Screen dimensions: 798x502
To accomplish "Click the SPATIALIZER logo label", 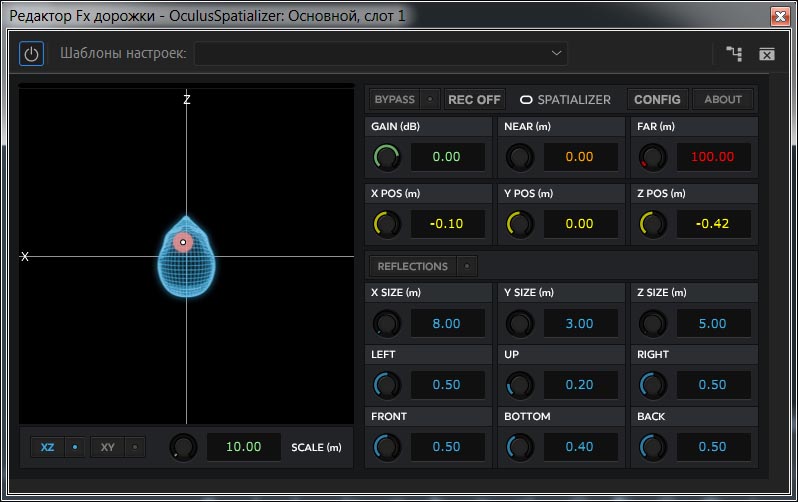I will 565,99.
